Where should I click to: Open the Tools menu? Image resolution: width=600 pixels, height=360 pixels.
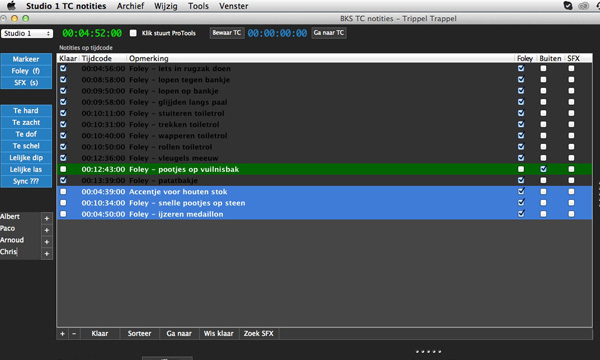[198, 6]
